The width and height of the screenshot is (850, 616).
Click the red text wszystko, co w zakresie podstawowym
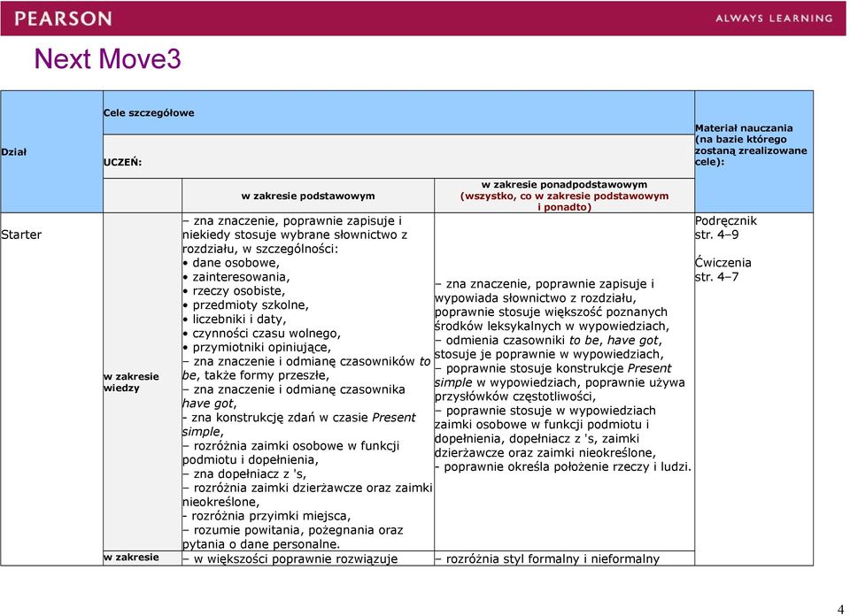[564, 196]
